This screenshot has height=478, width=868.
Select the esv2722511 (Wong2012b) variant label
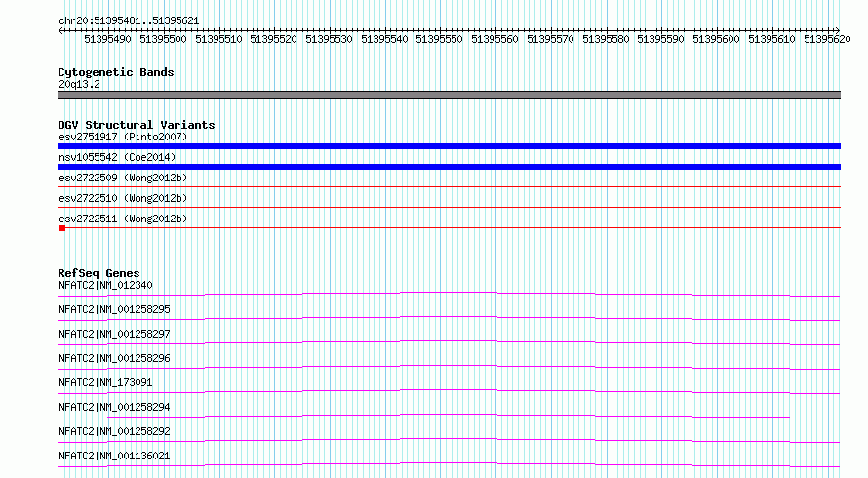(123, 219)
